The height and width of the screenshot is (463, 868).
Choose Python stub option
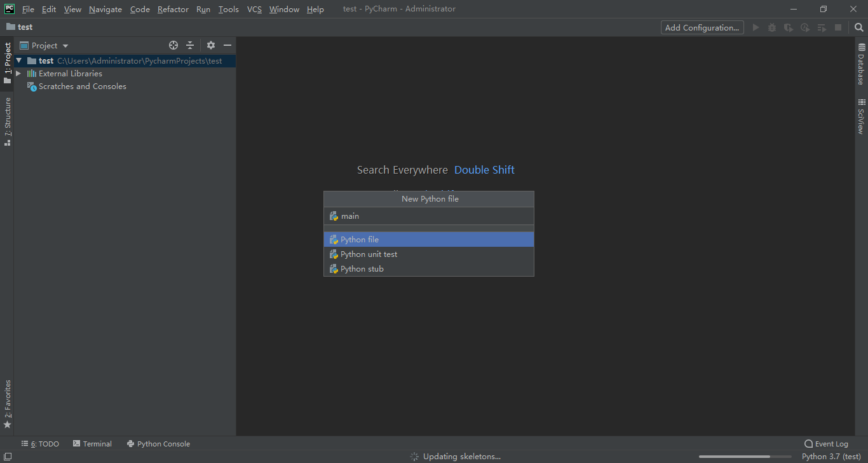pos(429,268)
